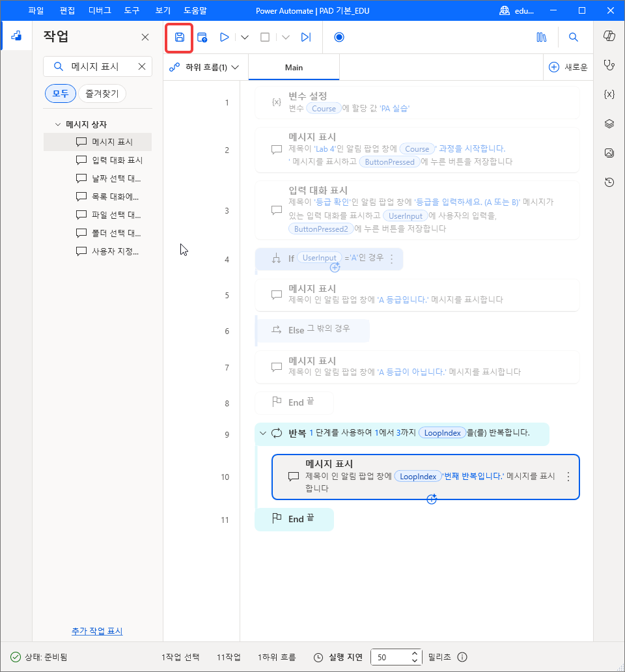Select the 파일 선택 대... action
Screen dimensions: 625x672
pyautogui.click(x=98, y=215)
